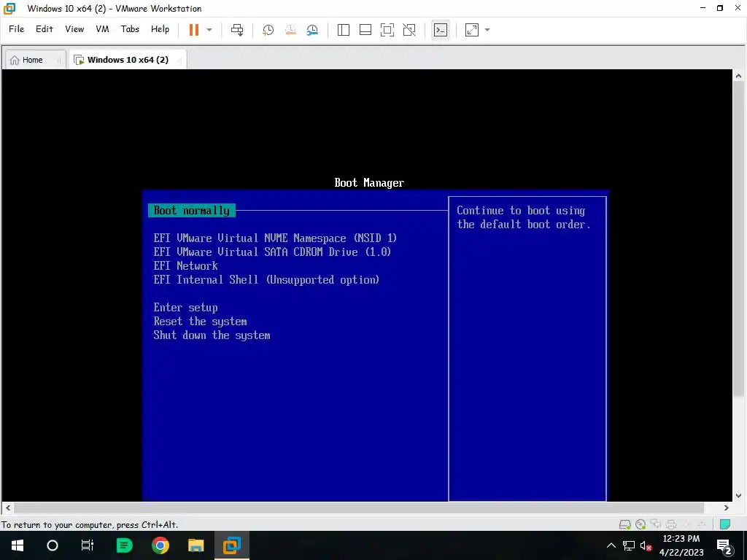The width and height of the screenshot is (747, 560).
Task: Click the pause virtual machine icon
Action: tap(193, 29)
